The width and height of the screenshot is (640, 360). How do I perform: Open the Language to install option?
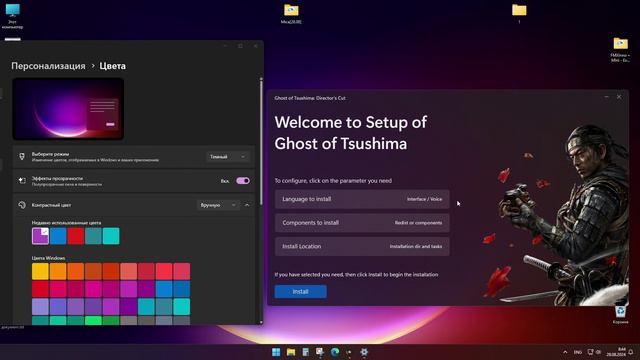[x=362, y=199]
